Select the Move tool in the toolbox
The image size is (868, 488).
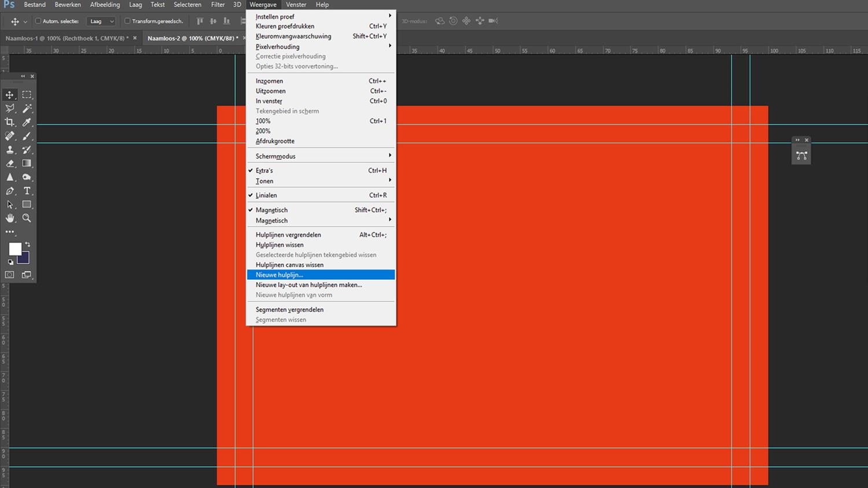pos(10,95)
